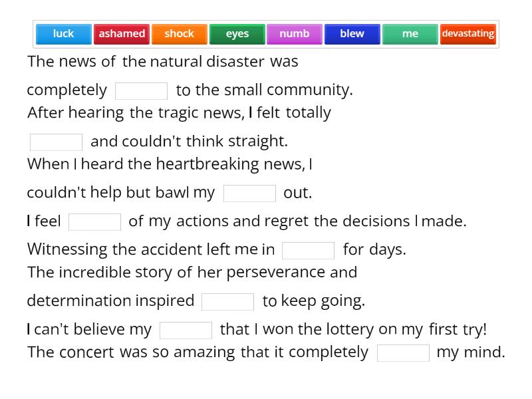Select the word chip 'me'

point(410,34)
